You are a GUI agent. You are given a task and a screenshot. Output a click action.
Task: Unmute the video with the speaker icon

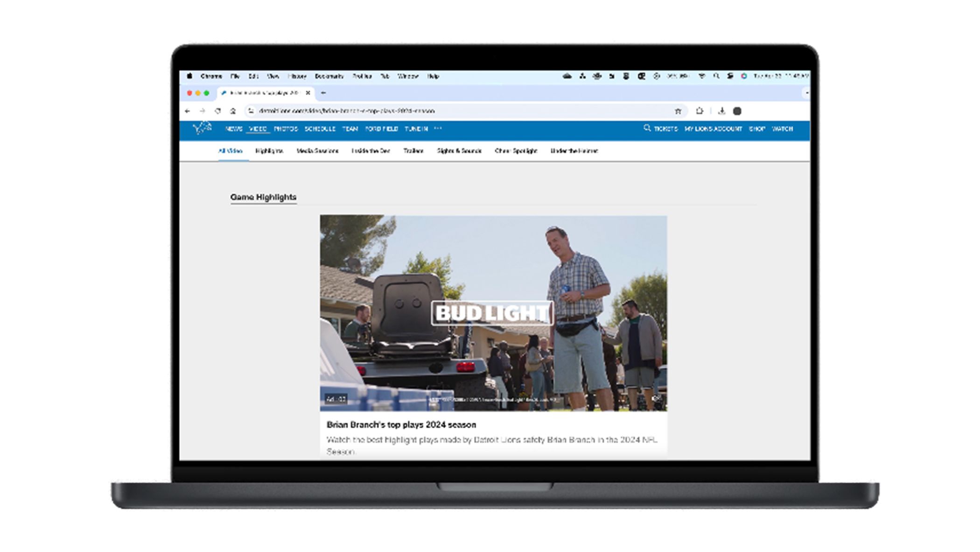657,399
